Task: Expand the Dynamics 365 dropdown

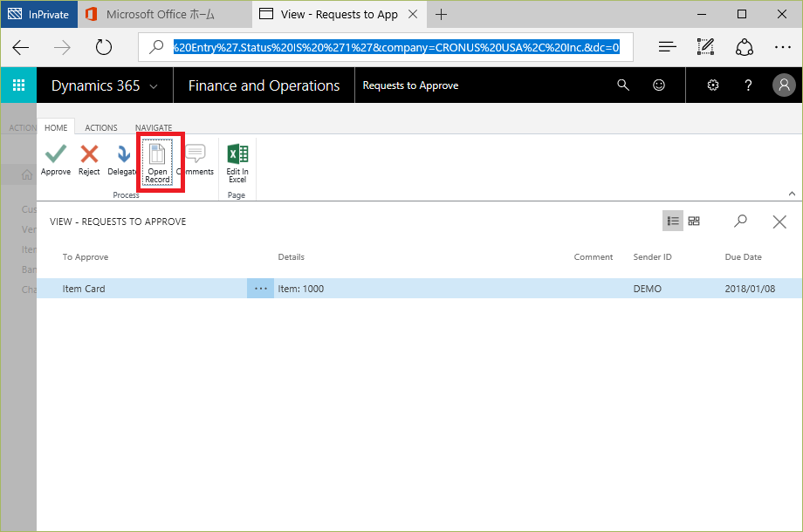Action: coord(153,86)
